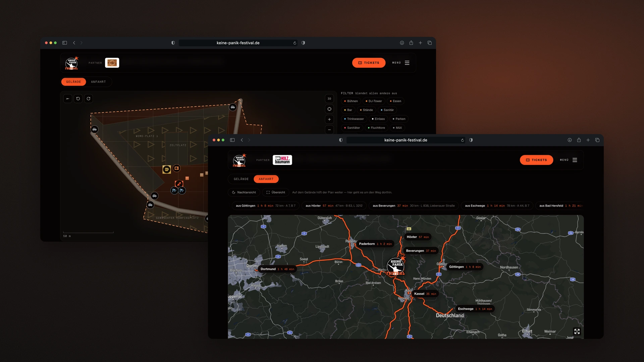Select route chip aus Beverungen

point(414,206)
